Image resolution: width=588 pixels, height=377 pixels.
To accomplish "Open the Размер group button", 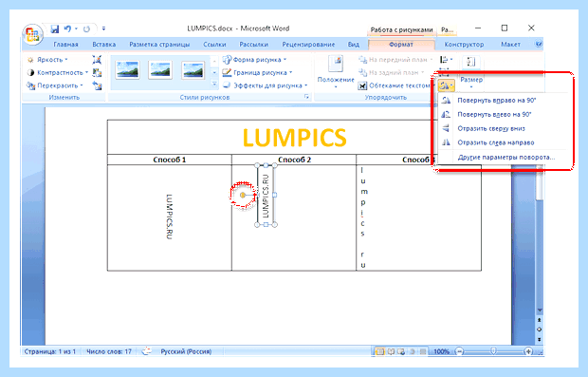I will (x=471, y=73).
